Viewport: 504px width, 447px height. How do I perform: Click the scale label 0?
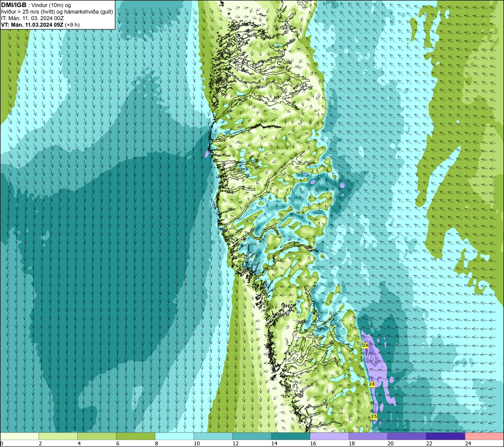tap(2, 443)
